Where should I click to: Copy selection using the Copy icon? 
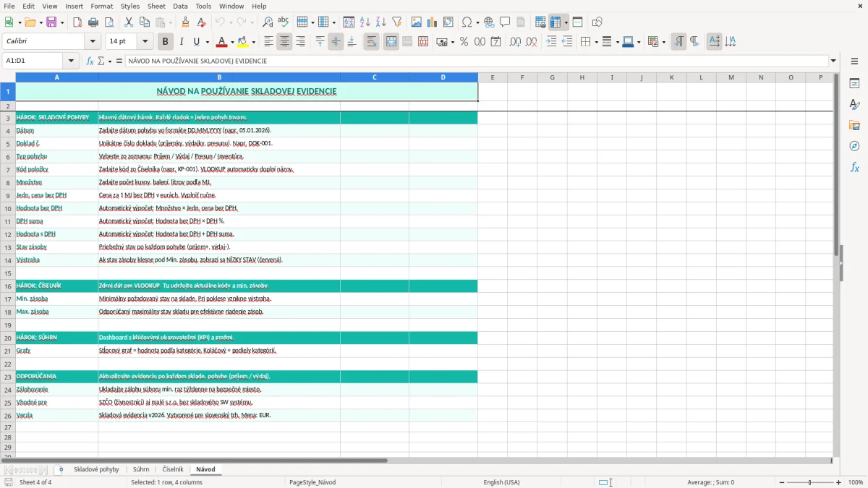(145, 22)
